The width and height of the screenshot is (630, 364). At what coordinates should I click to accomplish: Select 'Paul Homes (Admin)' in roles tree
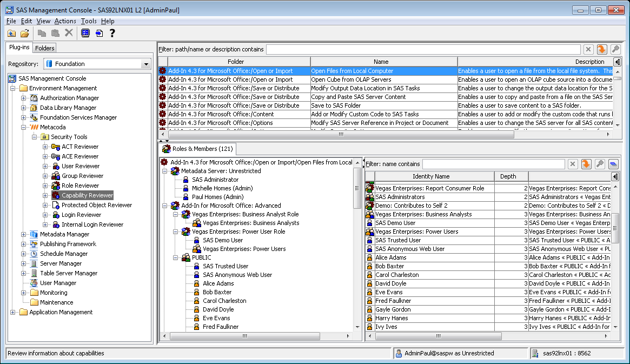coord(217,197)
